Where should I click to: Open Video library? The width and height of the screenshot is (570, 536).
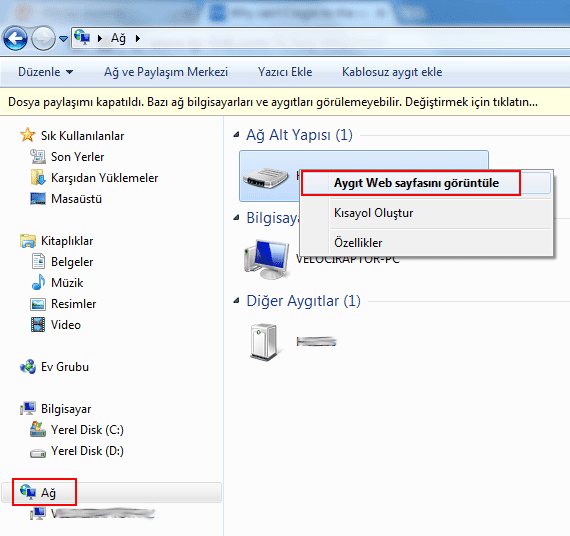point(66,325)
